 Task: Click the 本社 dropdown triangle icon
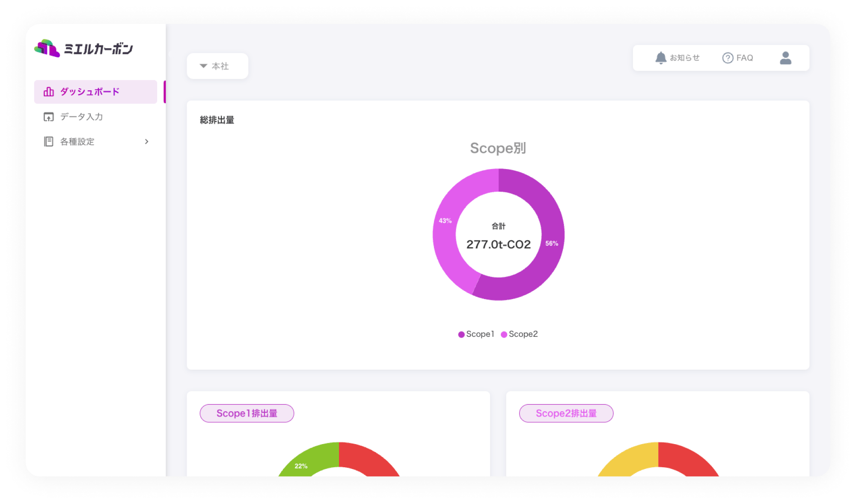[204, 66]
